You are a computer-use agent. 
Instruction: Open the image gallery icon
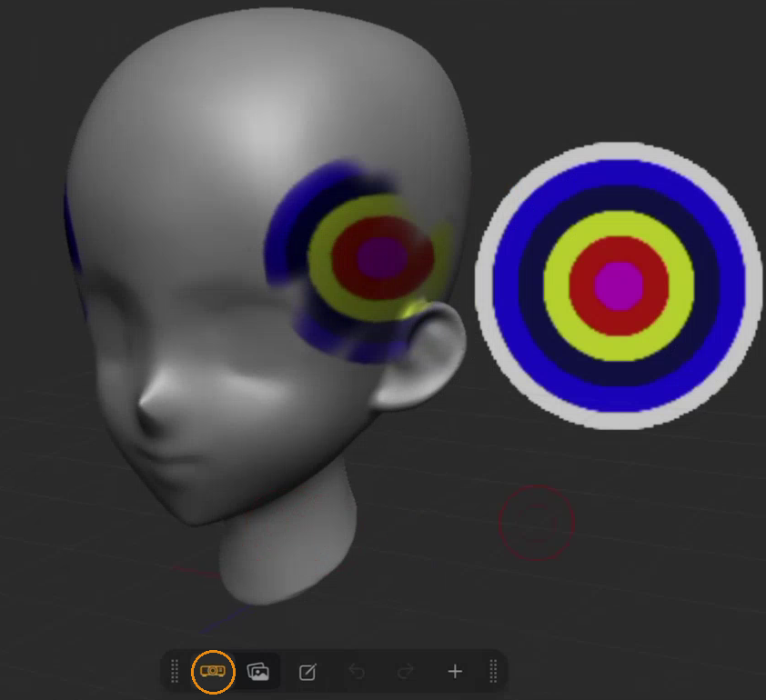pyautogui.click(x=258, y=672)
